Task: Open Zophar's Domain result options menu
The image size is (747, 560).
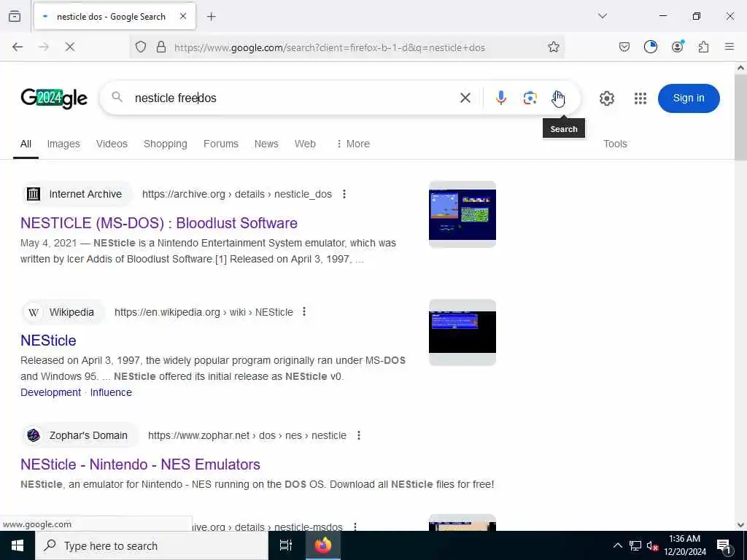Action: click(359, 435)
